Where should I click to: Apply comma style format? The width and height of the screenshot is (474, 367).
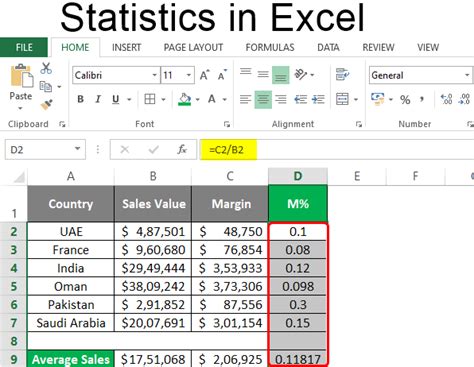click(422, 99)
